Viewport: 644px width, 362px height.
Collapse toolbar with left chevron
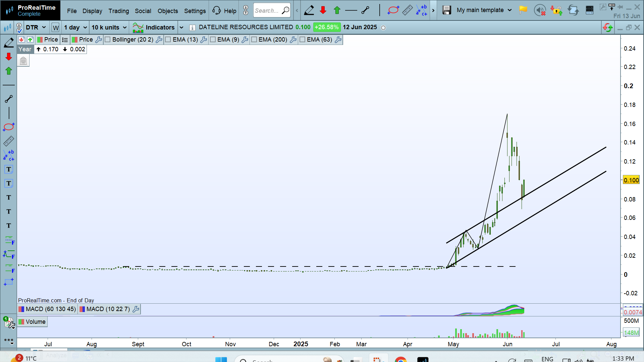[297, 10]
